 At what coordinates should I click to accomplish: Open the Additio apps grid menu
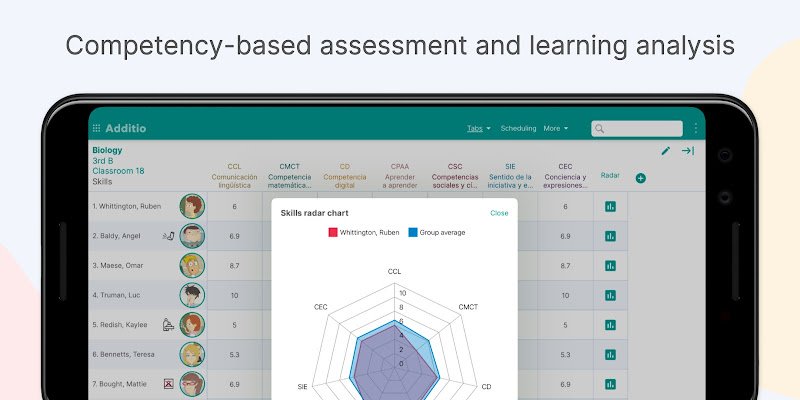pyautogui.click(x=96, y=129)
